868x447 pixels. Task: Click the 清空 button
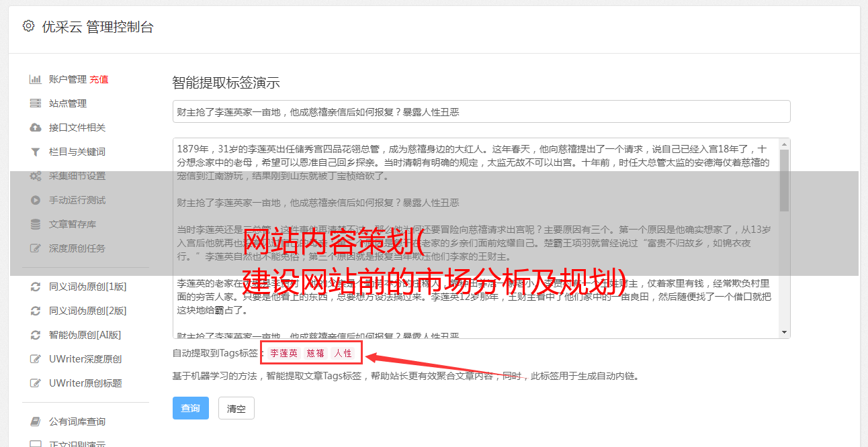pyautogui.click(x=236, y=408)
